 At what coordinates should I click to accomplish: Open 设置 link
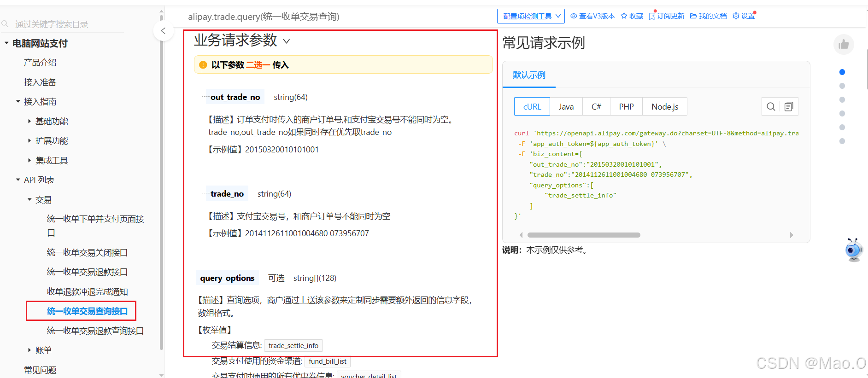point(748,16)
